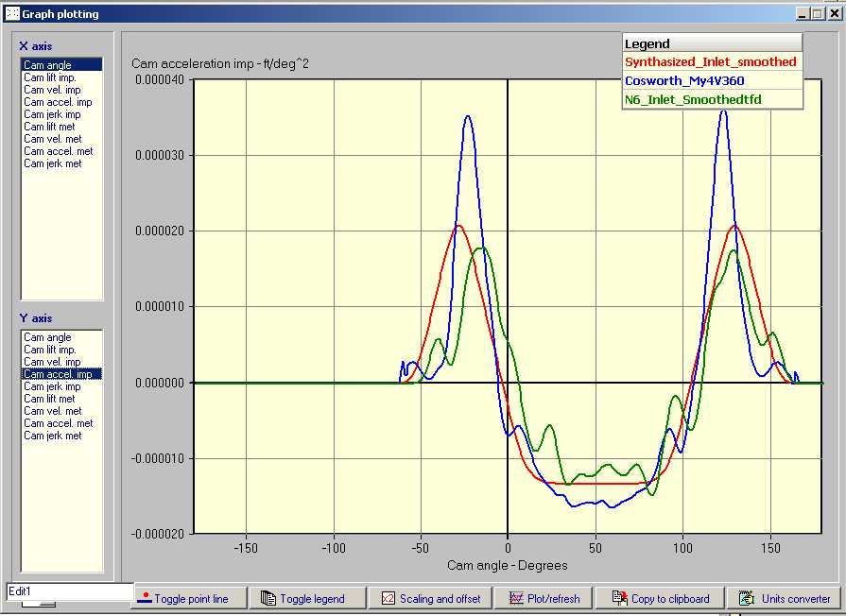Image resolution: width=846 pixels, height=616 pixels.
Task: Choose Cam lift met in Y axis list
Action: (49, 399)
